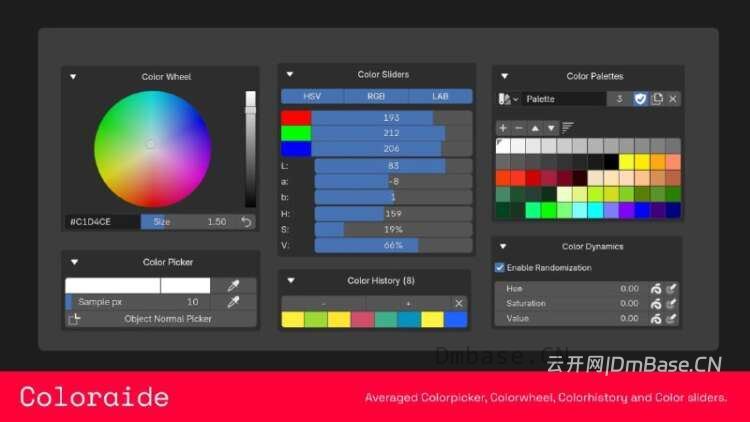Viewport: 750px width, 422px height.
Task: Remove the selected color with the minus icon
Action: point(518,128)
